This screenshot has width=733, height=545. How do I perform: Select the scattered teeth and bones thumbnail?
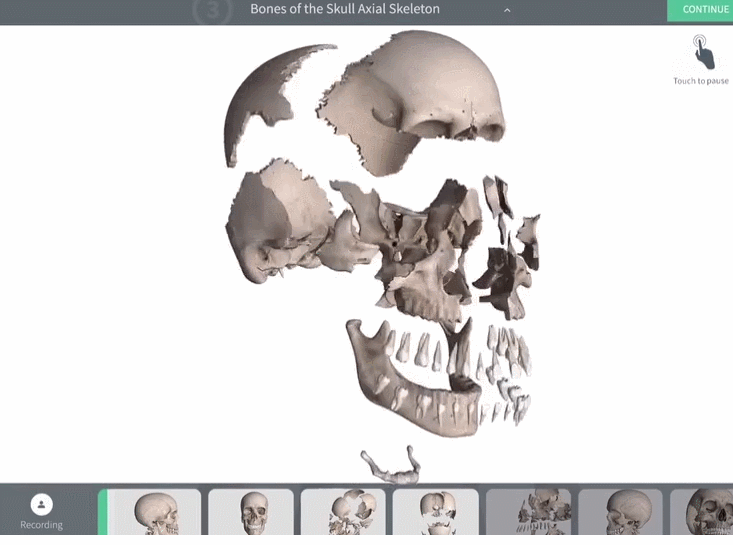(x=529, y=512)
